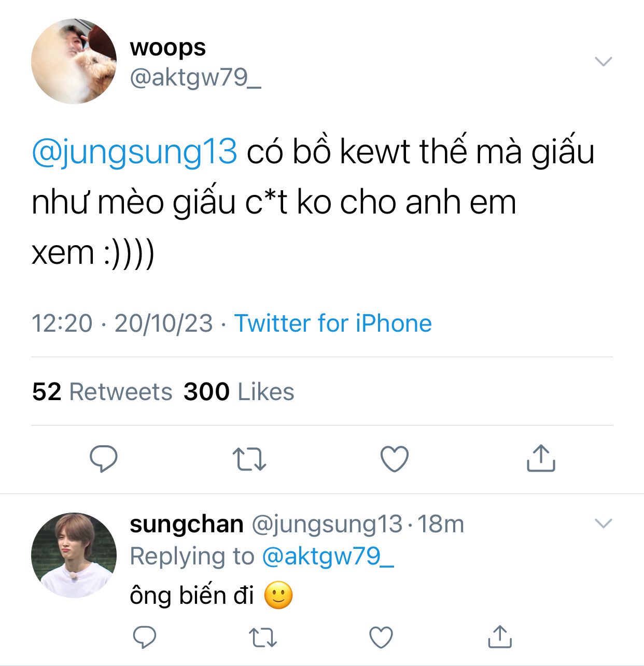
Task: Retweet the main woops tweet
Action: pyautogui.click(x=249, y=459)
